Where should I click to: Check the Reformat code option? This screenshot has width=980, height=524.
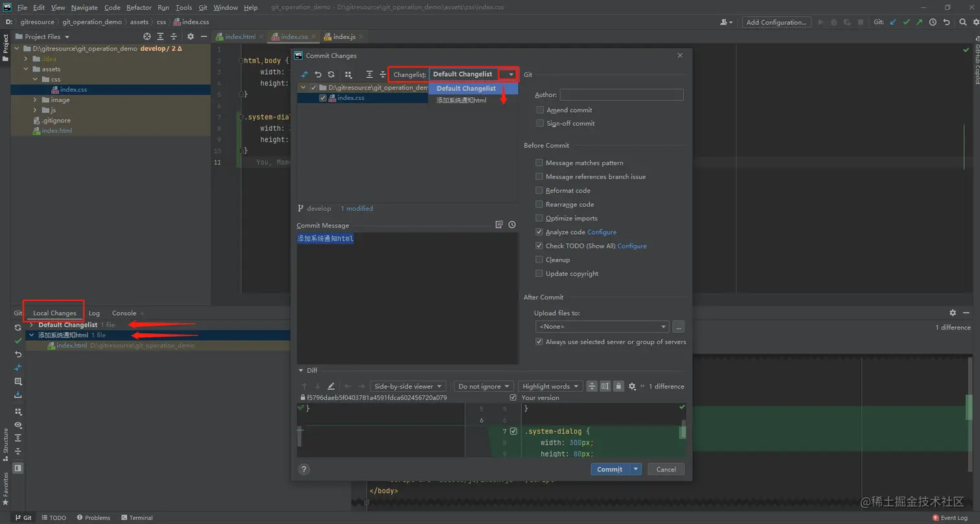tap(539, 190)
